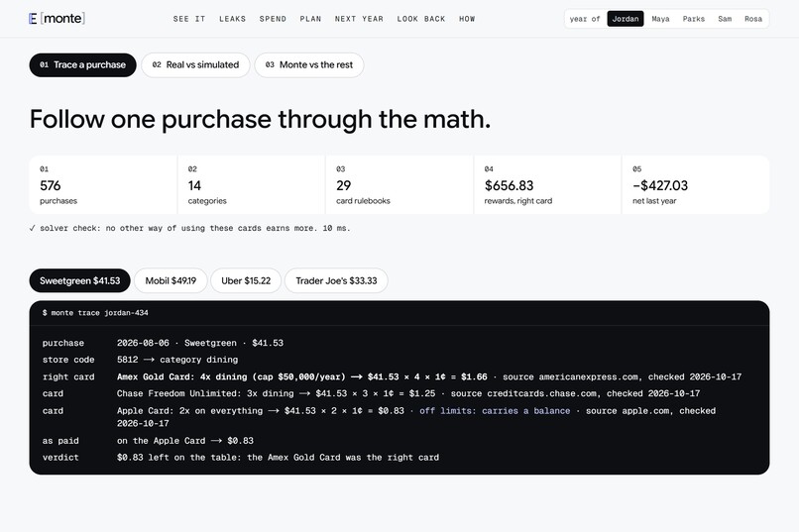This screenshot has height=532, width=799.
Task: Click the $656.83 rewards stat card
Action: 548,185
